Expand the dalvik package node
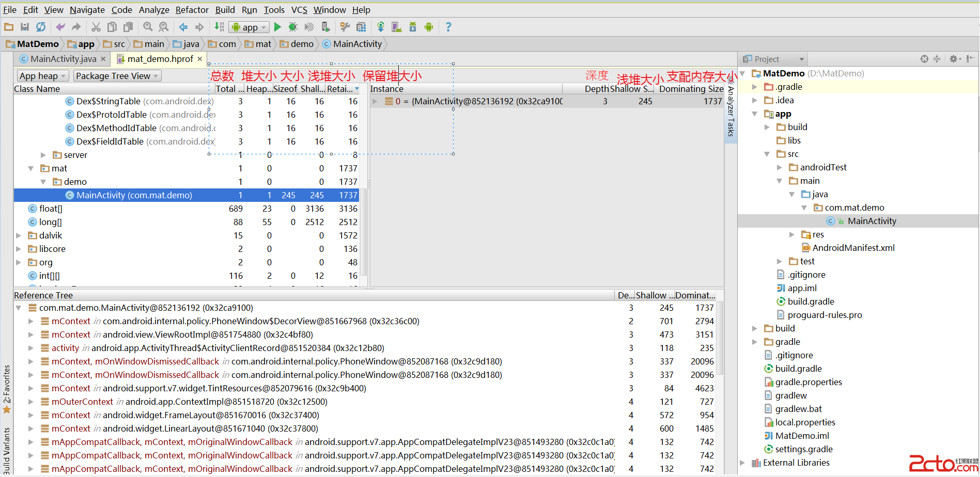 click(19, 235)
